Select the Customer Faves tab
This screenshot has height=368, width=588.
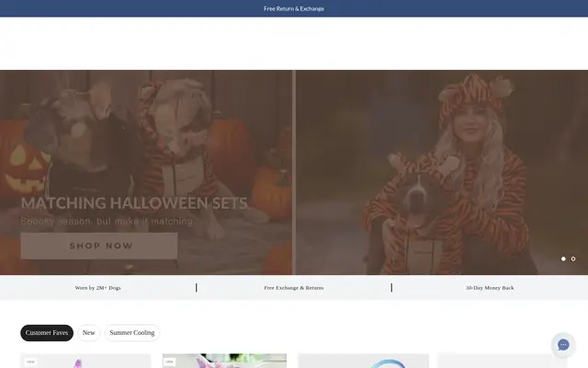tap(47, 333)
